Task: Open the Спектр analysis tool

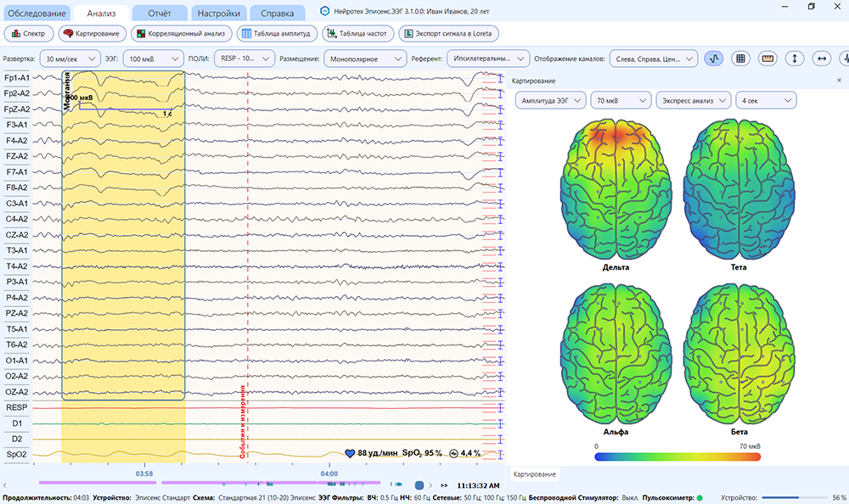Action: (x=29, y=34)
